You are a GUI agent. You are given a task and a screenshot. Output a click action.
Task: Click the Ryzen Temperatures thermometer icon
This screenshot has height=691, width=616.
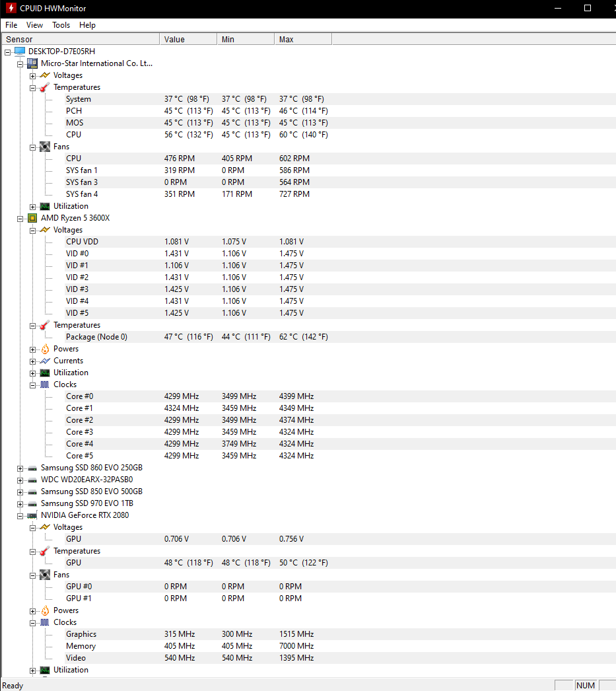45,325
